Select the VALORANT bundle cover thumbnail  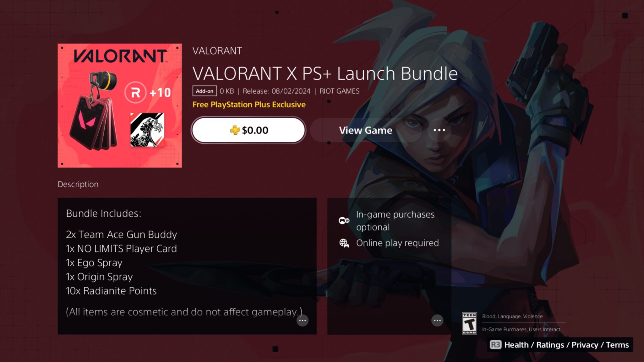pos(120,105)
